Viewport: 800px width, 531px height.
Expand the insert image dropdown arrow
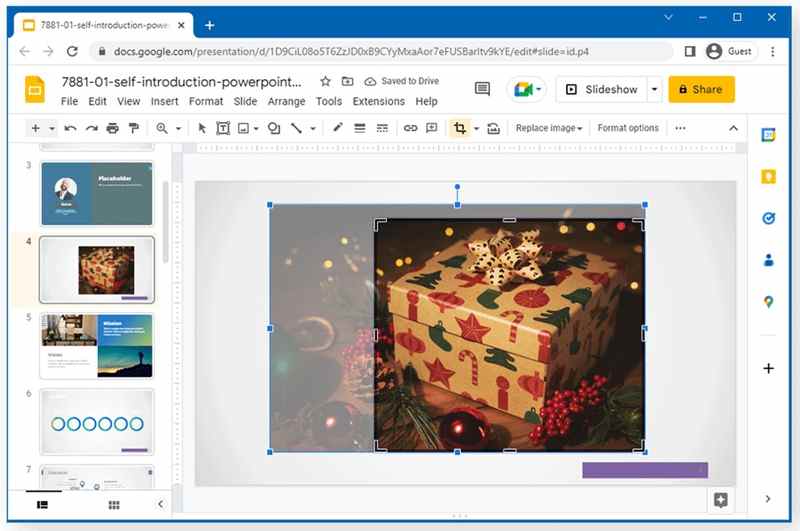click(256, 129)
